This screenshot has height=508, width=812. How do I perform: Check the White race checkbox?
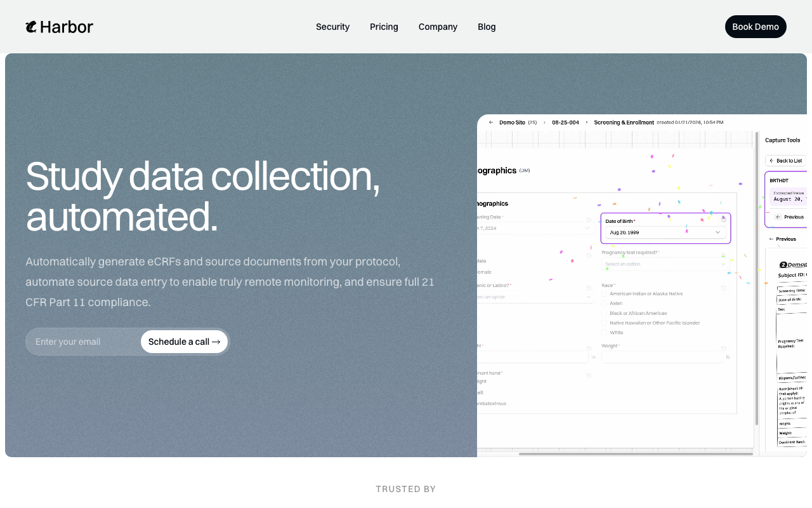[x=605, y=332]
